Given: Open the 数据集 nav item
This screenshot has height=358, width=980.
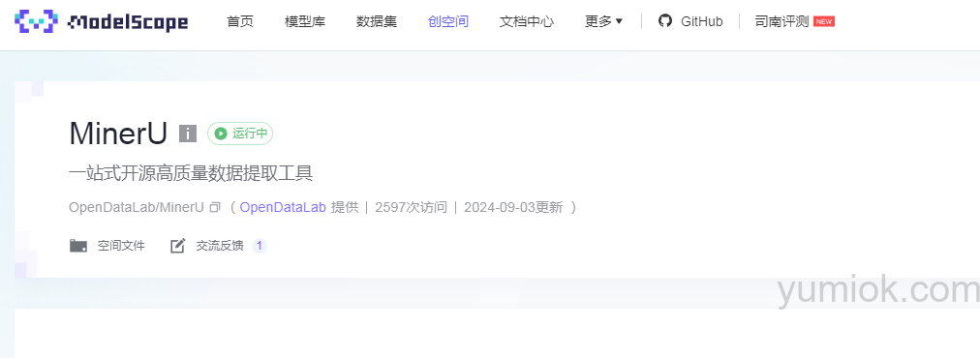Looking at the screenshot, I should tap(377, 22).
